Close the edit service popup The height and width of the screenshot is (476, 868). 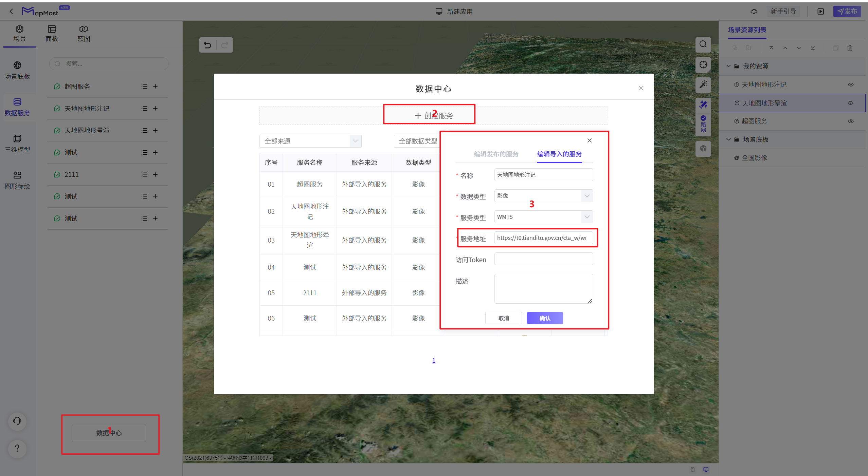(x=590, y=140)
